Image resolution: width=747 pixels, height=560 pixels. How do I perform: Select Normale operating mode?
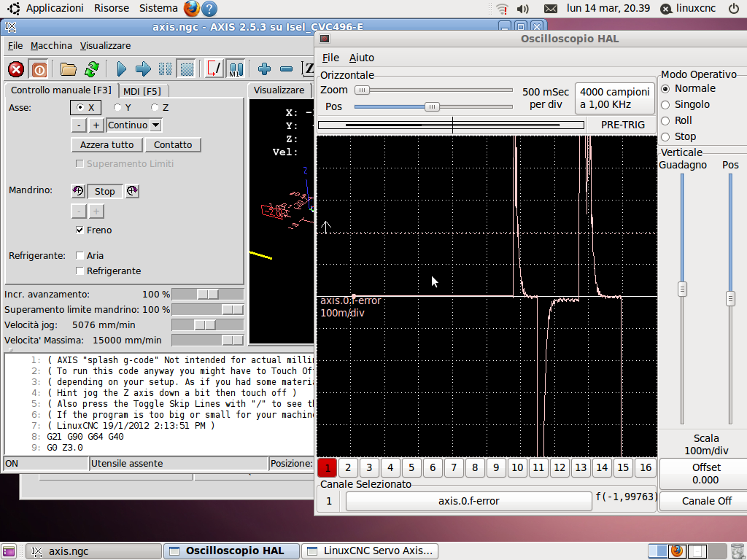tap(665, 88)
